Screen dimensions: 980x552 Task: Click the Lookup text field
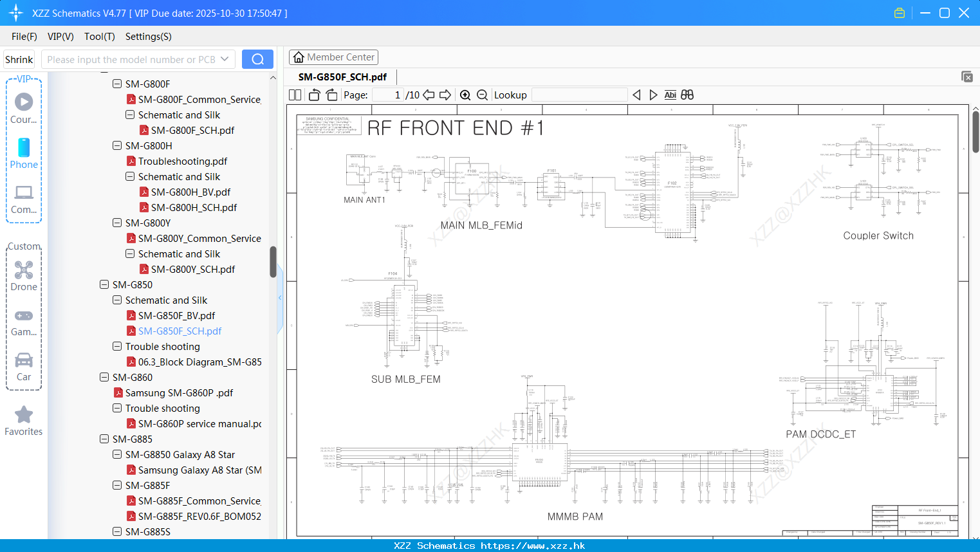click(580, 95)
